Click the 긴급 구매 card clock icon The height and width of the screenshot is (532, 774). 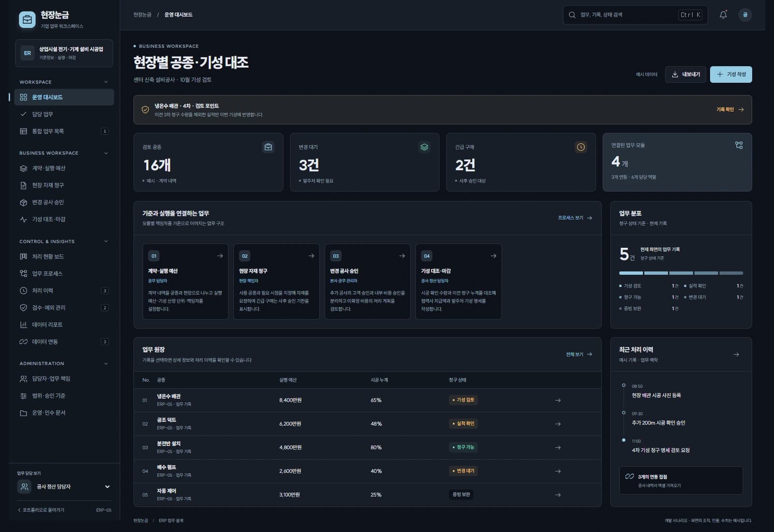click(x=581, y=147)
